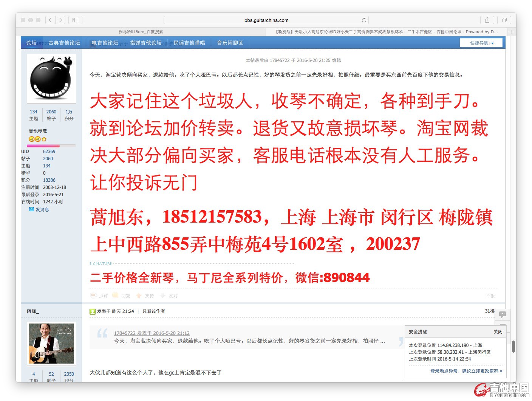Click the 回复 reply icon under post
Image resolution: width=532 pixels, height=401 pixels.
pyautogui.click(x=116, y=296)
